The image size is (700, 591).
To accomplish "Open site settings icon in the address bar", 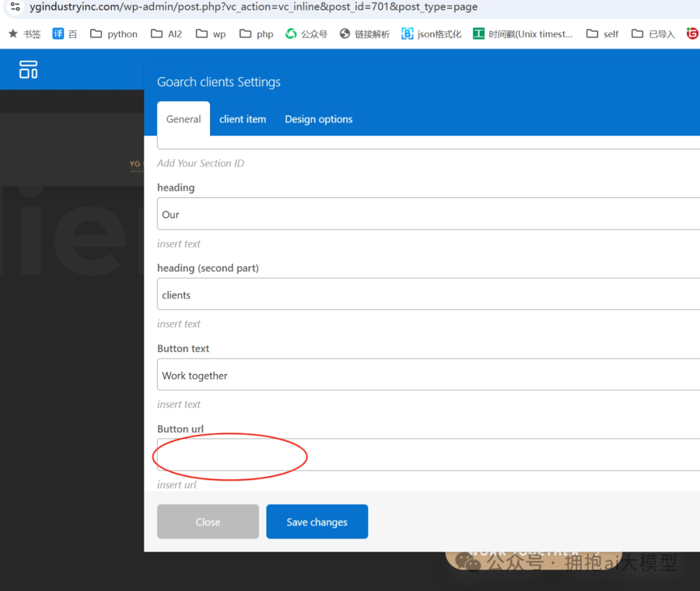I will point(14,8).
